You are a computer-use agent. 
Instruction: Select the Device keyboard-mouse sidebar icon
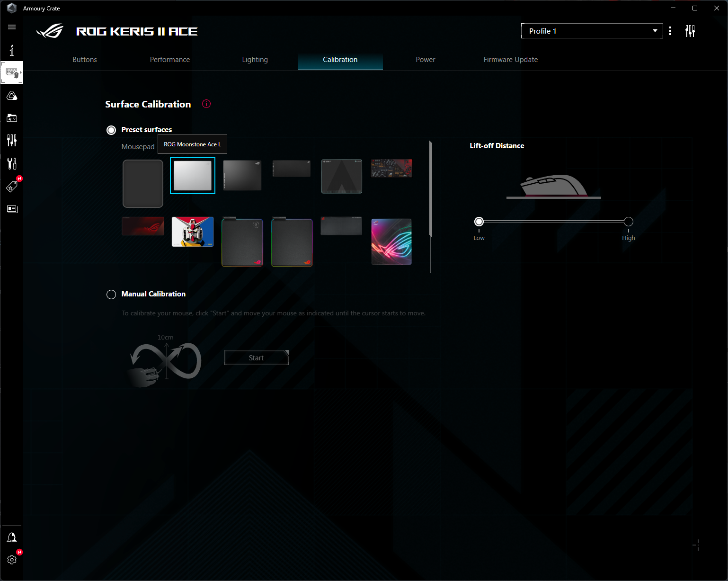click(12, 72)
